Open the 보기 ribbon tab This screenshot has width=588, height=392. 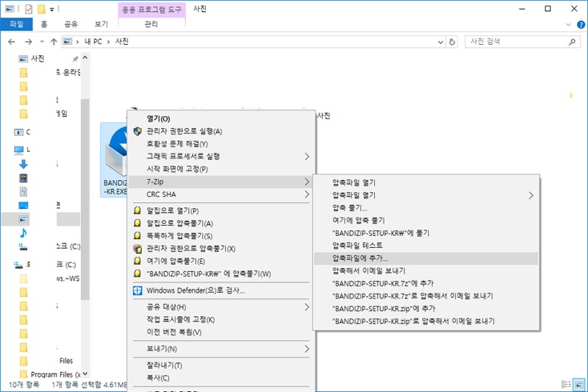[x=101, y=24]
